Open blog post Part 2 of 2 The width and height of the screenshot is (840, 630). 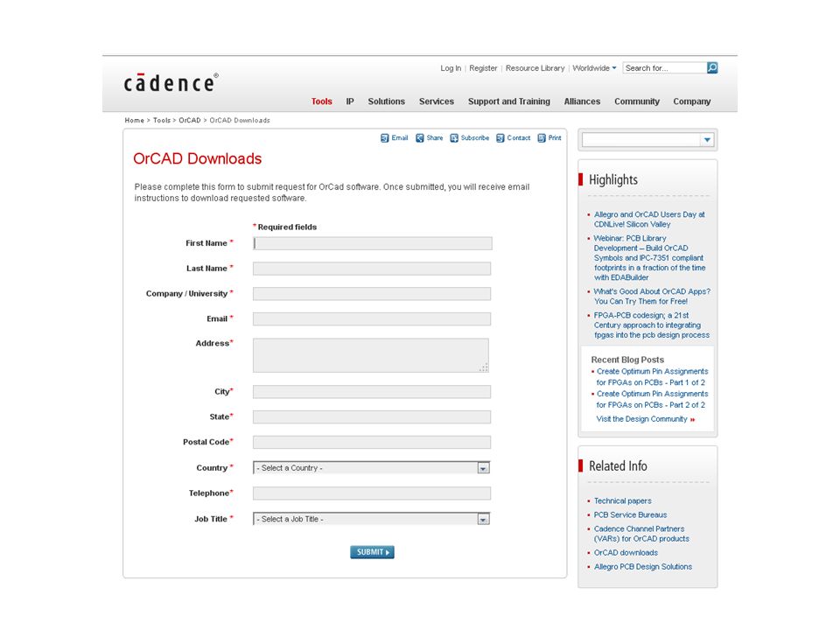(x=652, y=399)
